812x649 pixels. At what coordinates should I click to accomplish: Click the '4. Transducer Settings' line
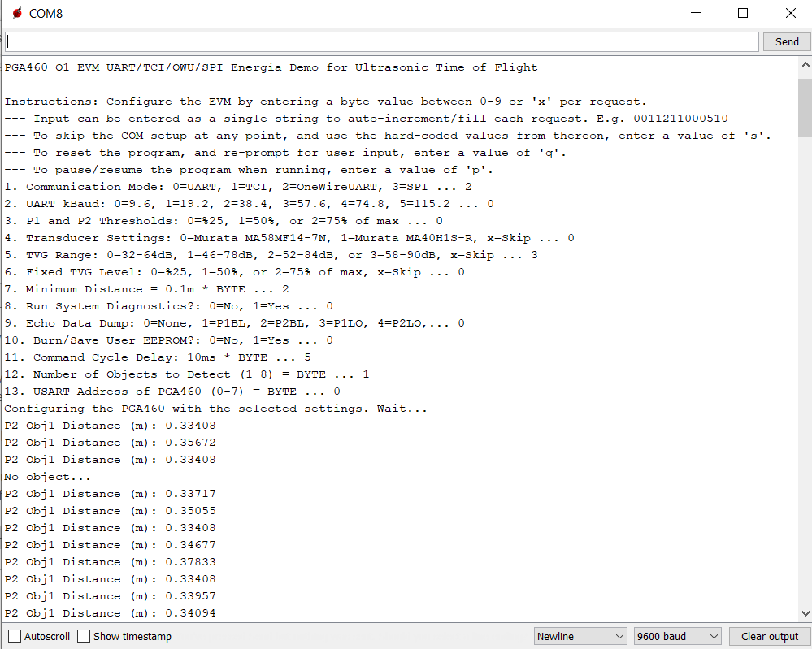(x=289, y=238)
